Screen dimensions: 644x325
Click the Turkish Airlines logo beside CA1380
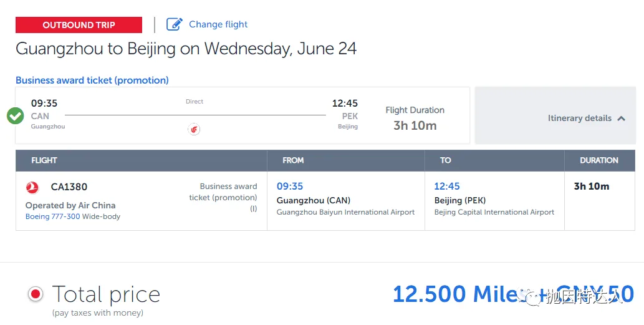click(32, 187)
